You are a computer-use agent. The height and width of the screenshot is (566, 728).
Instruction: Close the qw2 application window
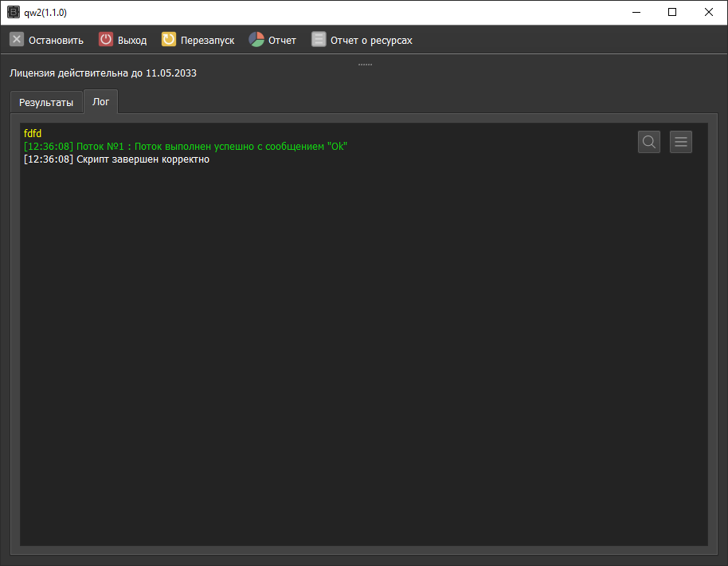pyautogui.click(x=709, y=12)
